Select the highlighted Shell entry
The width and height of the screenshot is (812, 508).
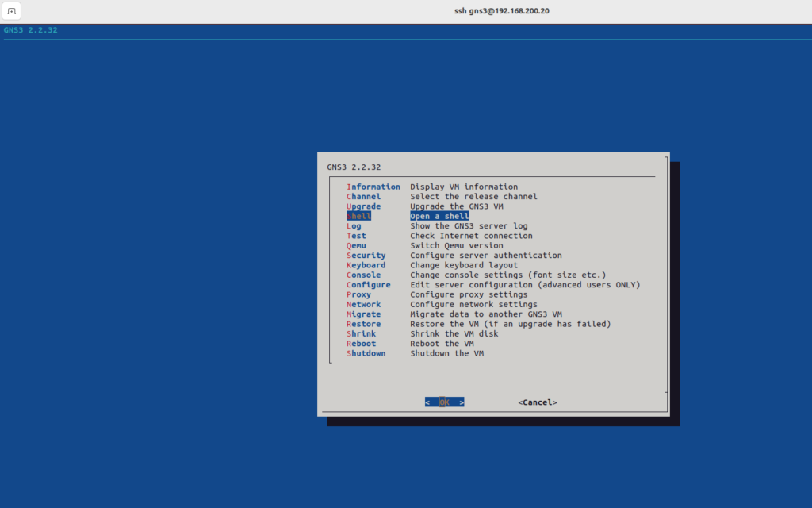click(x=359, y=217)
